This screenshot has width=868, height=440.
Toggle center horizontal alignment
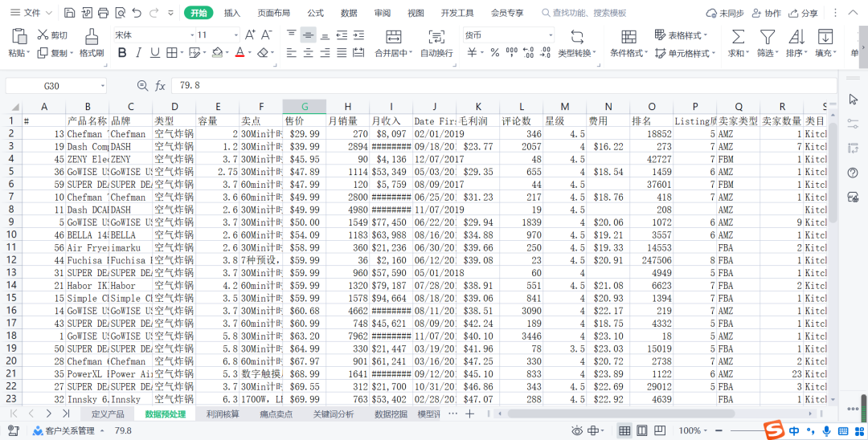pos(309,53)
